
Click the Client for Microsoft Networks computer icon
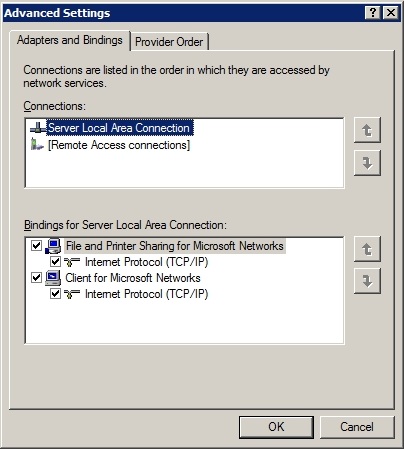pos(53,278)
